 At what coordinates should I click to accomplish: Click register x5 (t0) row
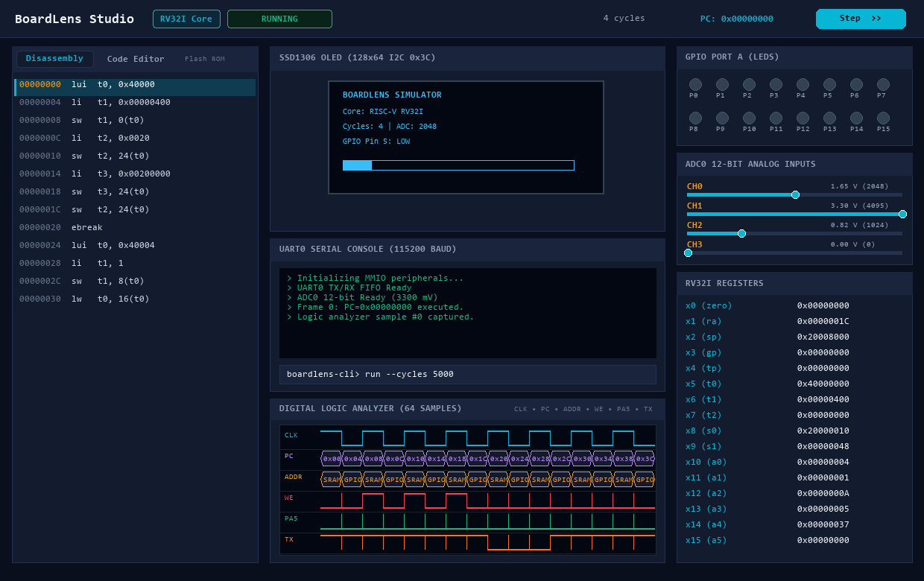pos(794,384)
